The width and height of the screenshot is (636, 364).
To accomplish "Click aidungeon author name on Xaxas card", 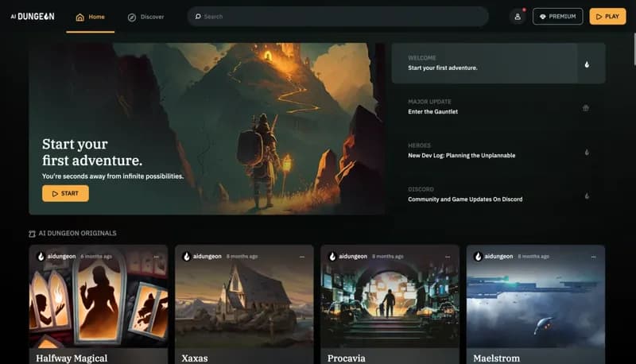I will click(x=207, y=256).
